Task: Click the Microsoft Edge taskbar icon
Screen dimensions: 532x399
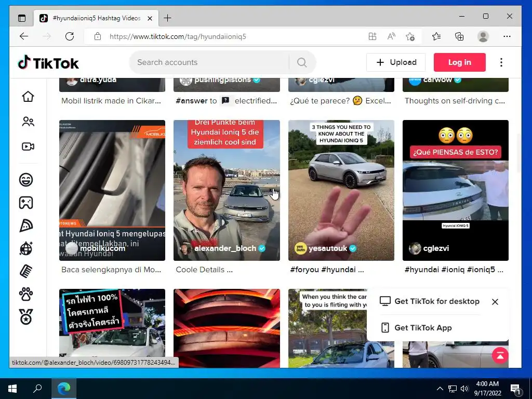Action: [x=64, y=389]
